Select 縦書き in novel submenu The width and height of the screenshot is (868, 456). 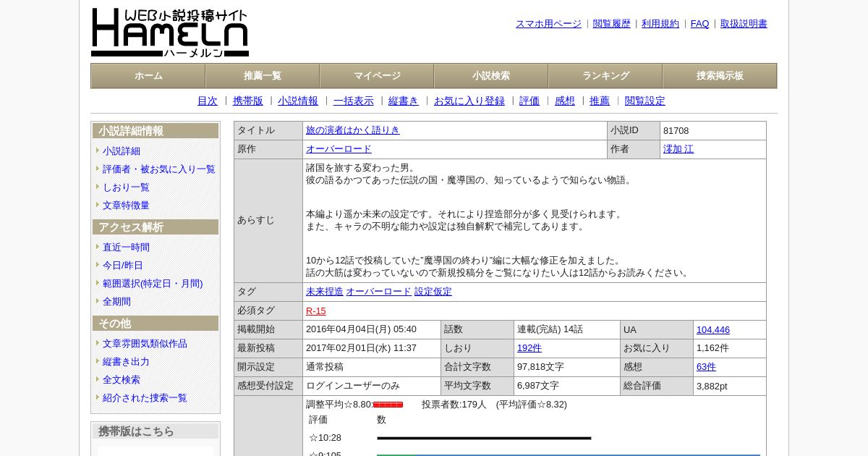coord(404,101)
